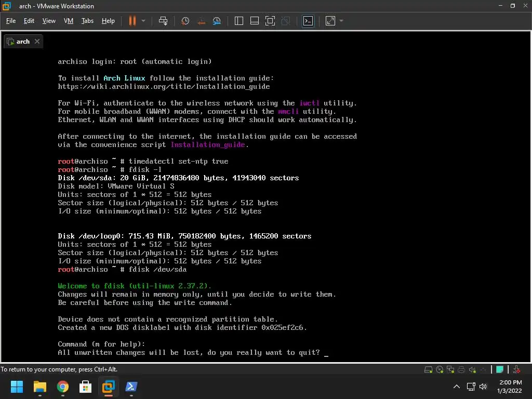Viewport: 532px width, 399px height.
Task: Open the Tabs menu
Action: 87,21
